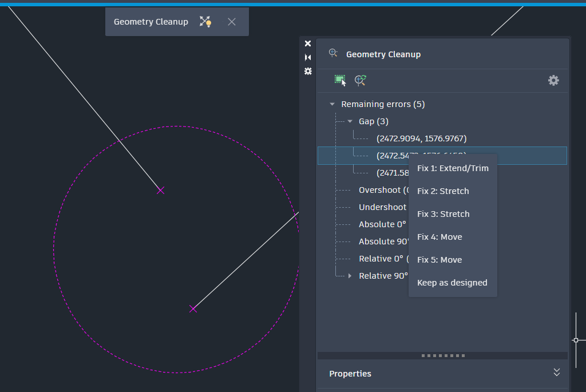This screenshot has width=586, height=392.
Task: Select the Overshoot tree row
Action: [x=383, y=190]
